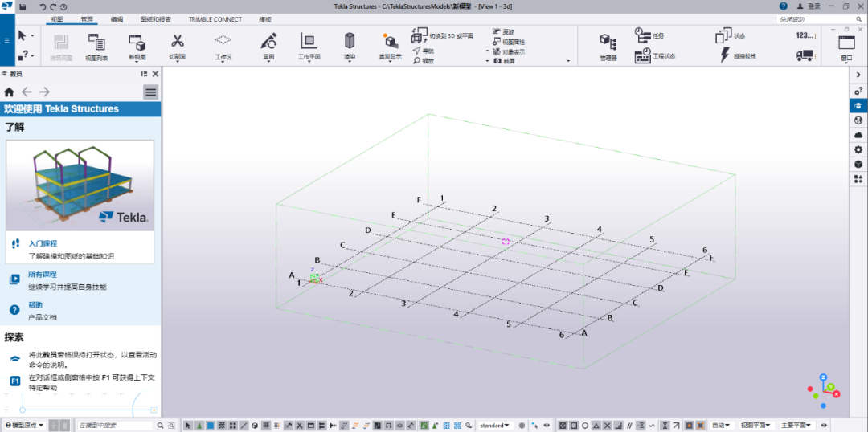Click the 缩放 zoom tool
The image size is (868, 432).
click(424, 60)
